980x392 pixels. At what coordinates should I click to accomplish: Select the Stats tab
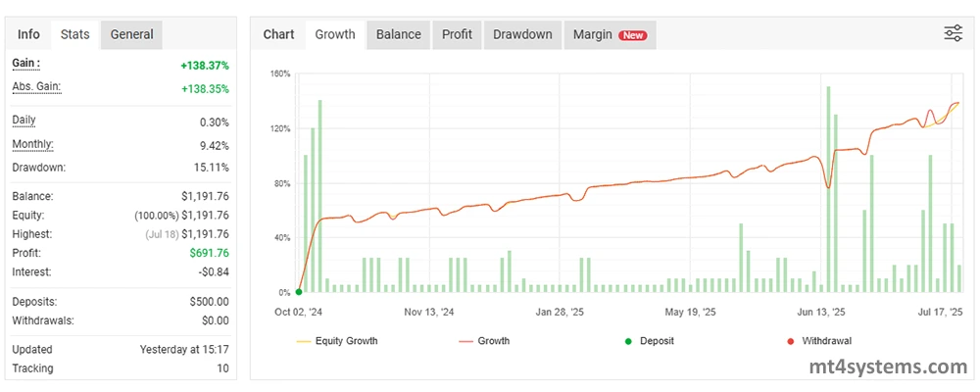pyautogui.click(x=74, y=34)
